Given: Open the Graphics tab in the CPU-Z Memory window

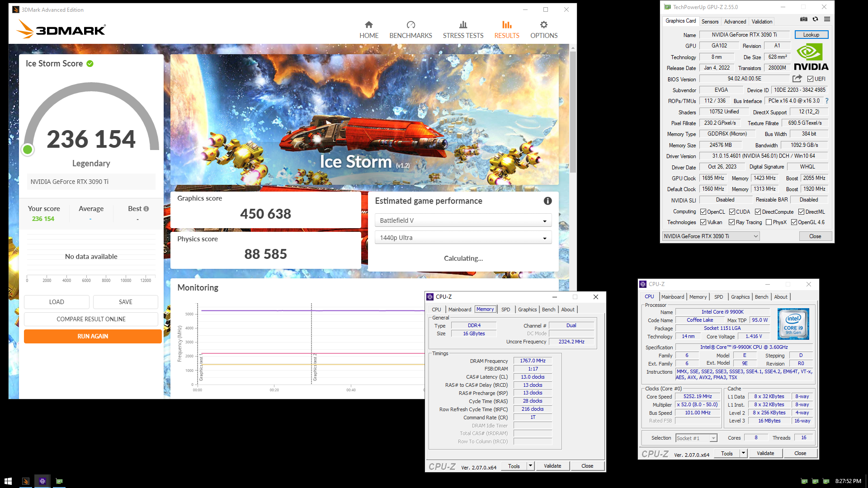Looking at the screenshot, I should pos(527,310).
